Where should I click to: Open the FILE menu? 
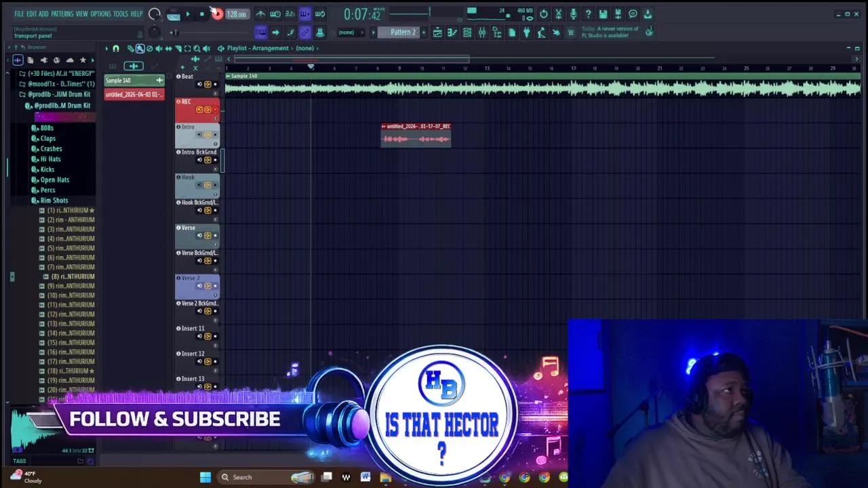coord(19,14)
